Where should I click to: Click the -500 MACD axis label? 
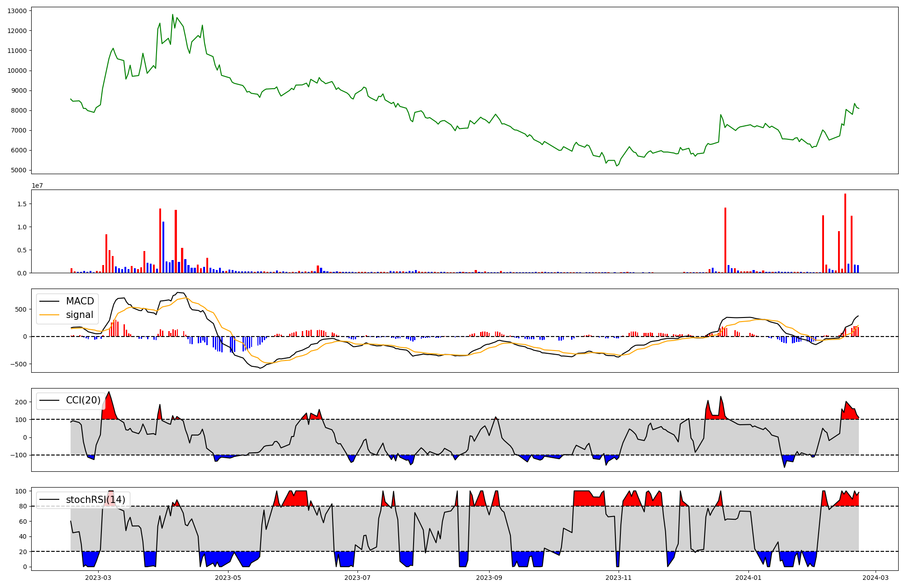click(x=19, y=364)
